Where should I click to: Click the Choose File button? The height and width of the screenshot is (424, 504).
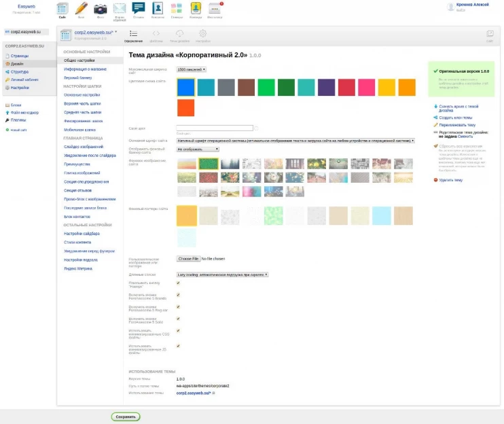coord(188,259)
